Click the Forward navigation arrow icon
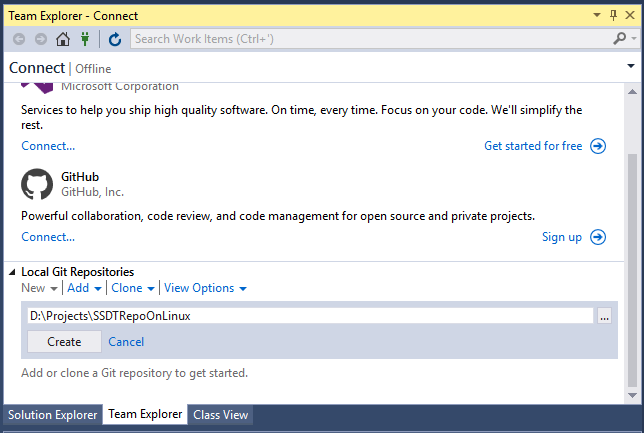Image resolution: width=644 pixels, height=433 pixels. tap(41, 39)
